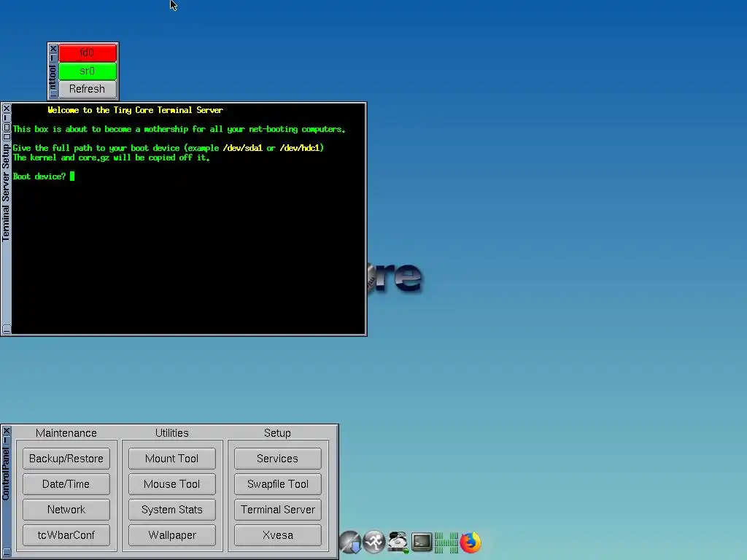This screenshot has height=560, width=747.
Task: Open the Exit disc-with-arrow icon in the dock
Action: [x=350, y=542]
